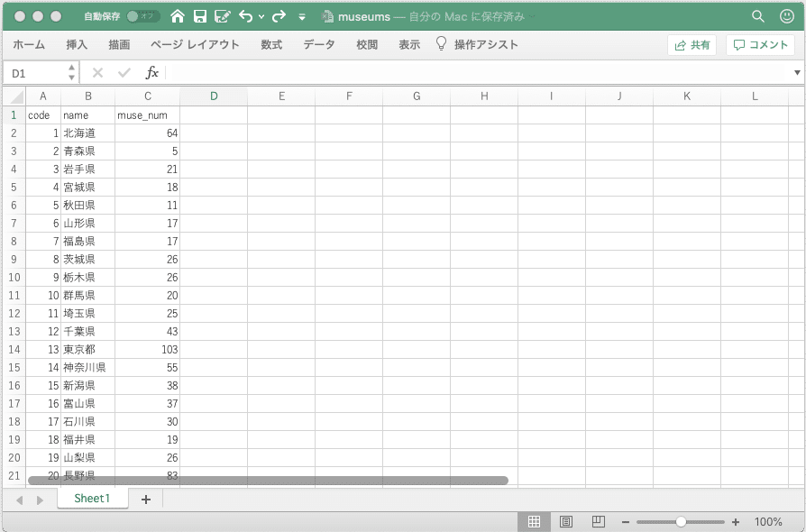Click the Save floppy disk icon
Viewport: 806px width, 532px height.
[x=200, y=16]
